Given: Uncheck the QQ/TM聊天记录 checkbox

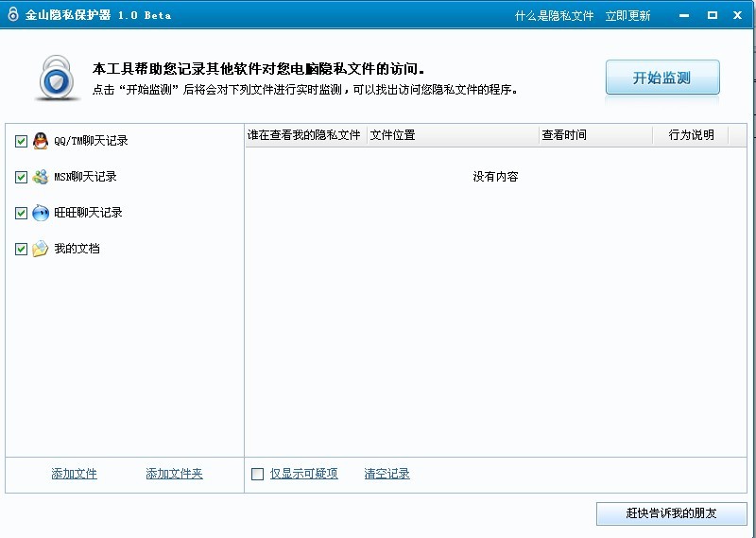Looking at the screenshot, I should 21,142.
